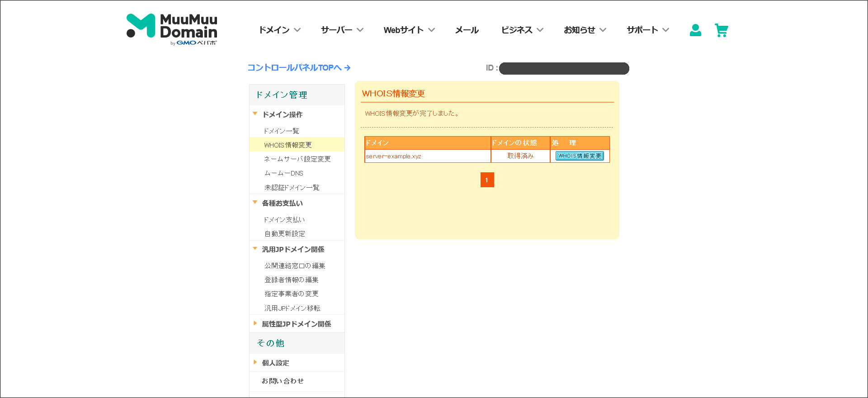The image size is (868, 398).
Task: Expand the サーバー navigation menu
Action: tap(342, 30)
